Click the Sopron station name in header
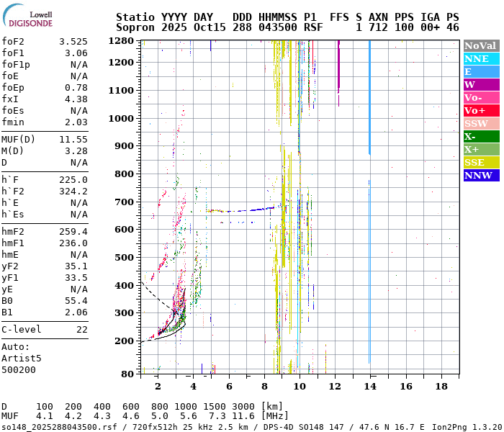The height and width of the screenshot is (432, 504). pyautogui.click(x=133, y=27)
